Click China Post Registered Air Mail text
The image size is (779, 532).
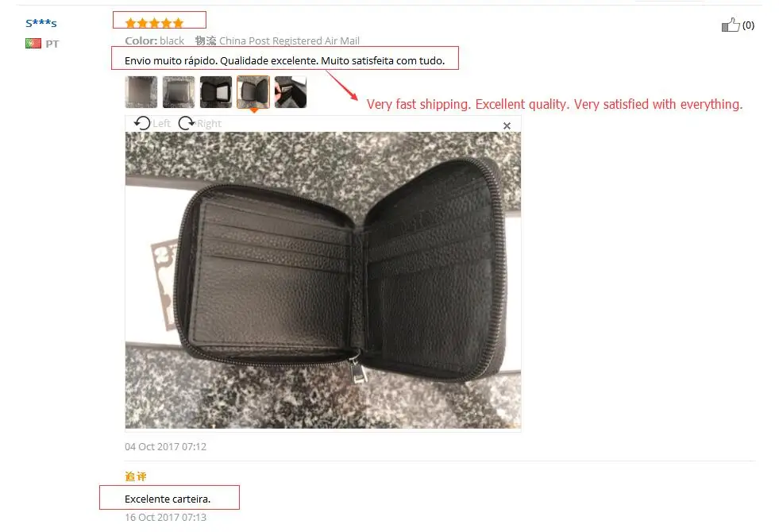click(289, 40)
